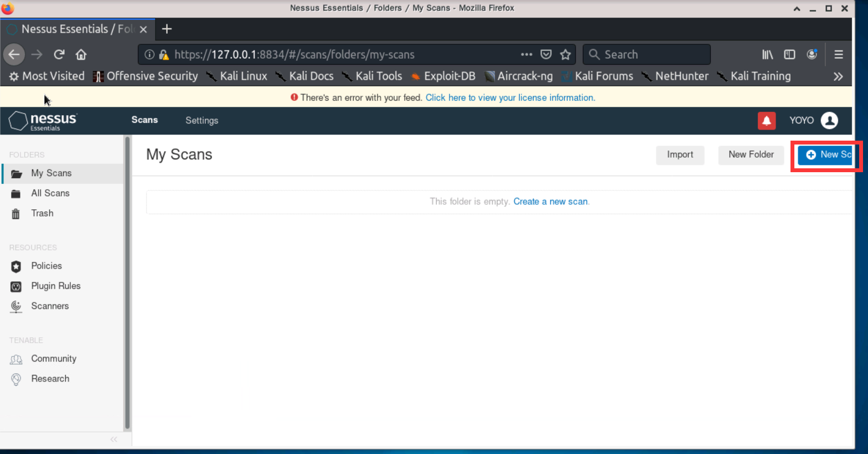Open Trash label in sidebar
Viewport: 868px width, 454px height.
point(42,213)
